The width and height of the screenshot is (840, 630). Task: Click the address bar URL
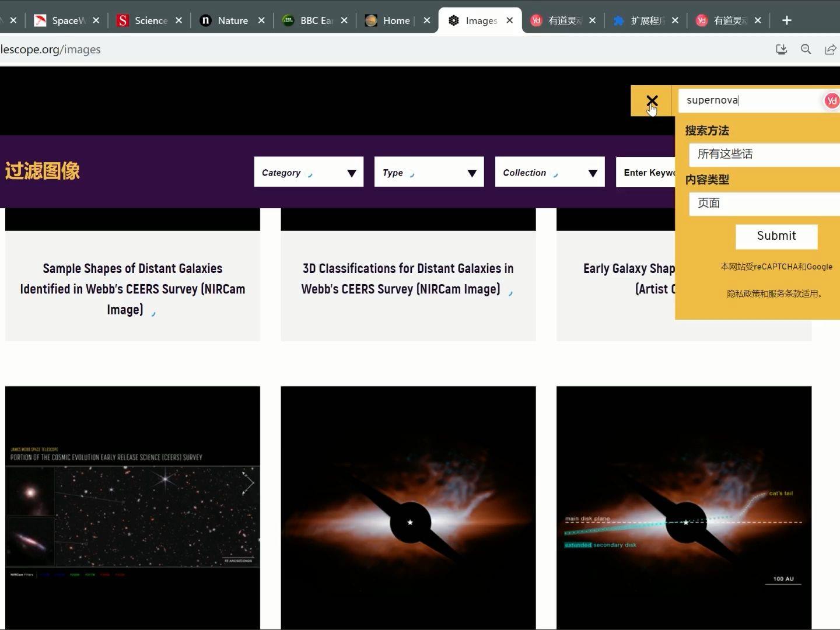(x=51, y=50)
